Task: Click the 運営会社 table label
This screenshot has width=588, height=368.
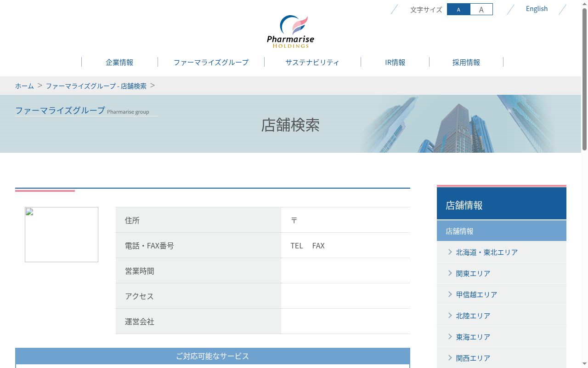Action: [x=140, y=322]
